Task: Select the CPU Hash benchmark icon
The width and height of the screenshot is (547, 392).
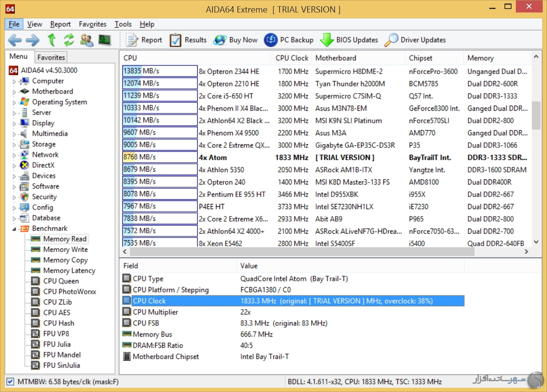Action: point(36,323)
